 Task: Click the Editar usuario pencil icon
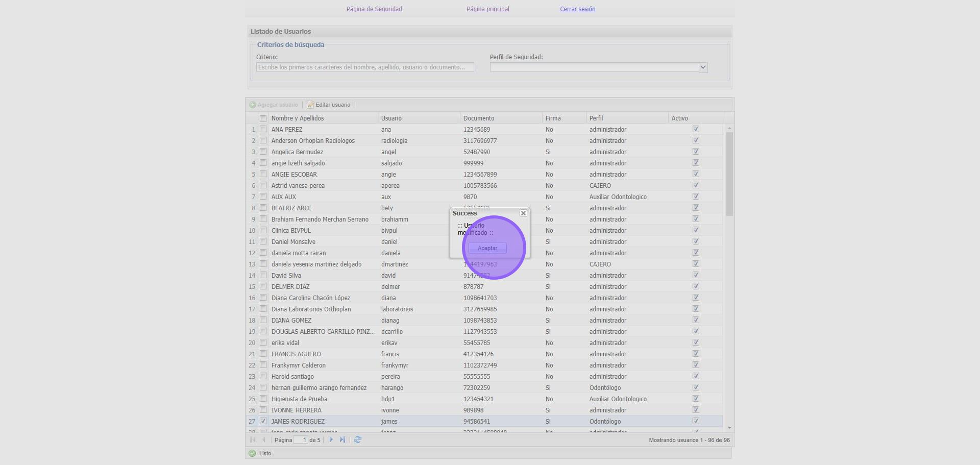coord(310,105)
